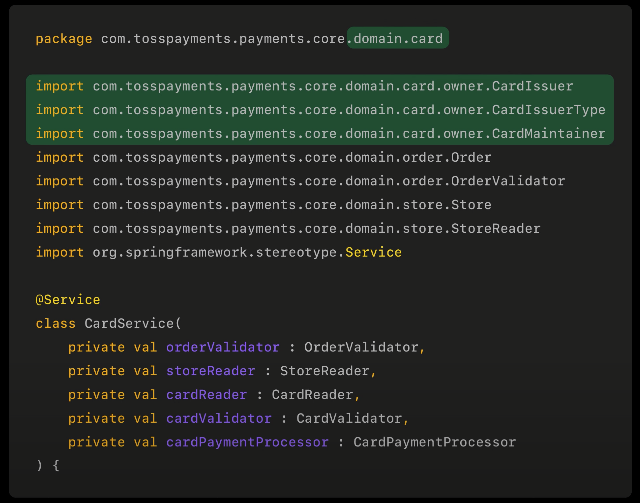Click the import line ending in store.Store
This screenshot has height=503, width=640.
click(263, 205)
